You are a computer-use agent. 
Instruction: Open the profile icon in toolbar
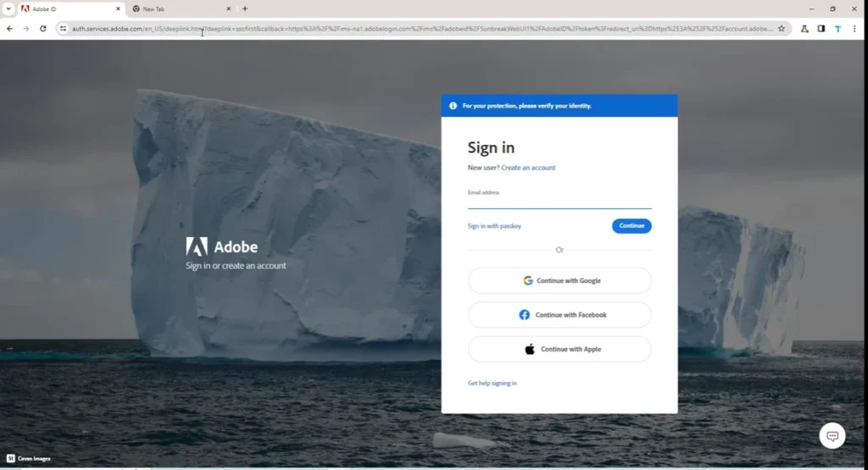coord(837,29)
